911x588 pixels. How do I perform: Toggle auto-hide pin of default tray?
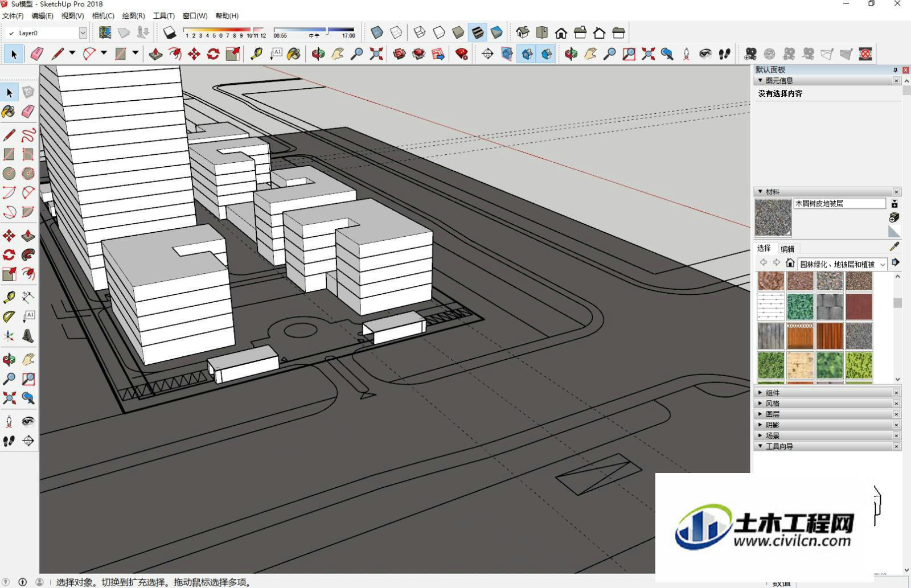895,70
